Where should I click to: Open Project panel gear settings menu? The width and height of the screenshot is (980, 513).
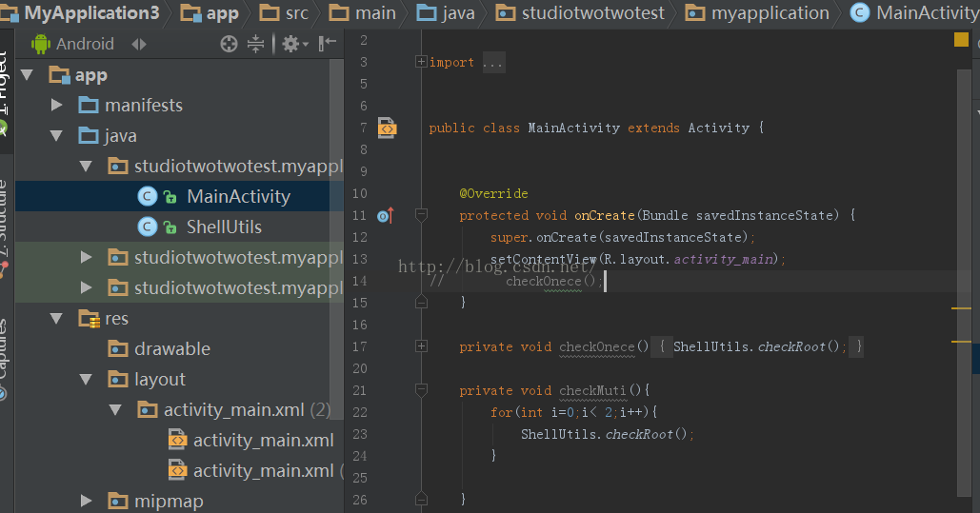290,44
